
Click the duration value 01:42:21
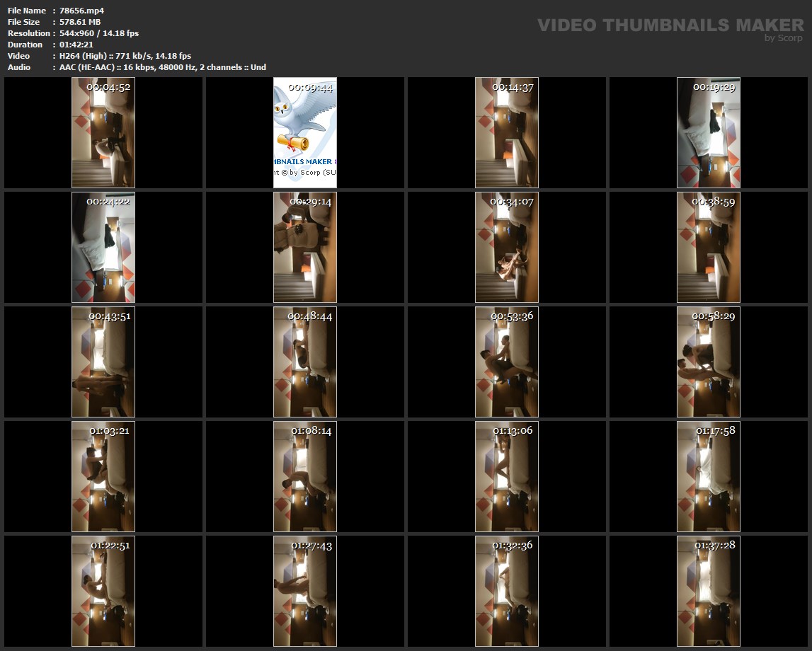(x=76, y=45)
